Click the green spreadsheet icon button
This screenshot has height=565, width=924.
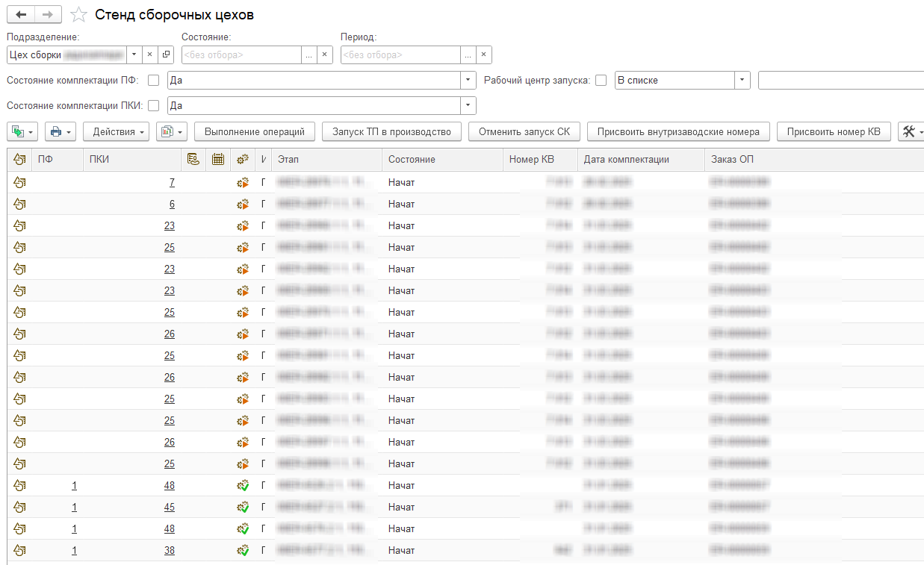point(22,132)
